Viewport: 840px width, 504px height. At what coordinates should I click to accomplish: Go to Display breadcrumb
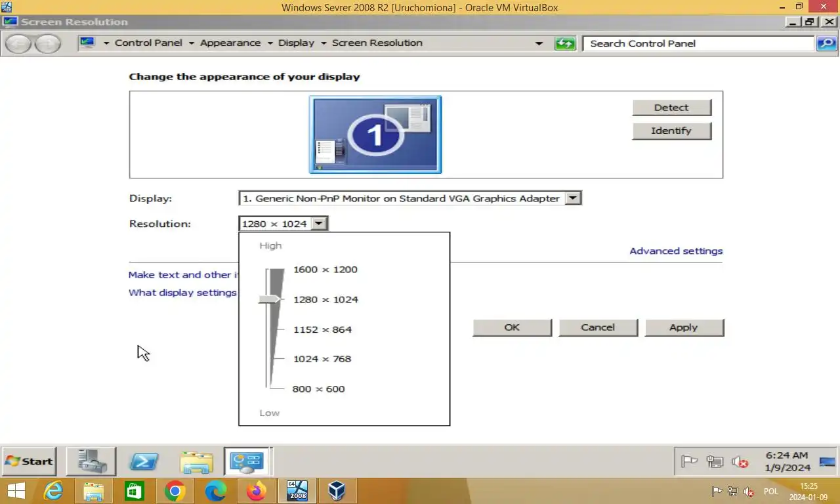(296, 43)
